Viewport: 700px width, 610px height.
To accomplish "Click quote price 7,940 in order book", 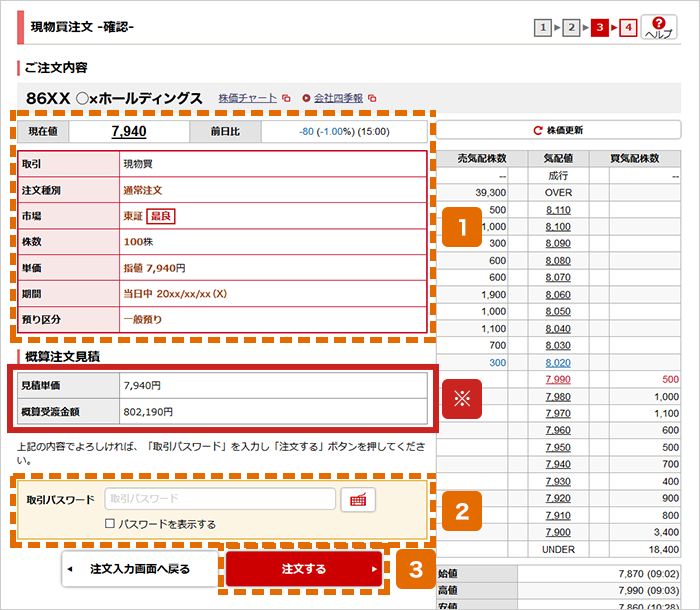I will click(x=558, y=464).
